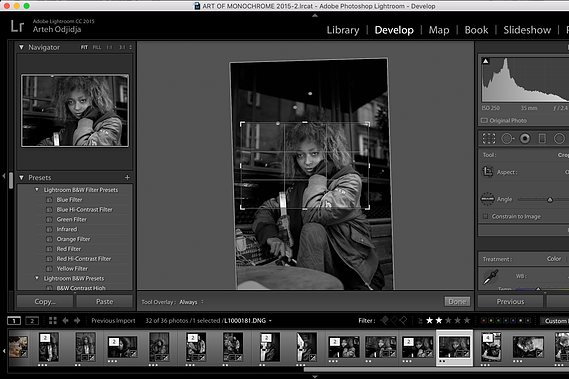Switch to Grid view icon
Viewport: 569px width, 379px height.
click(x=53, y=321)
